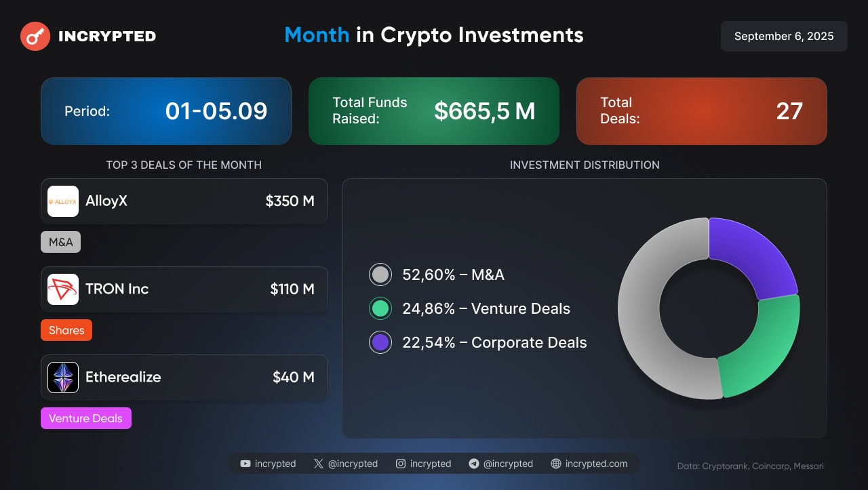The width and height of the screenshot is (868, 490).
Task: Select the gray M&A legend dot
Action: click(380, 274)
